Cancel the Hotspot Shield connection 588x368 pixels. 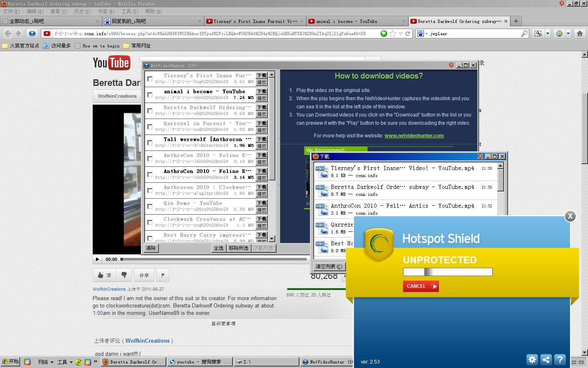tap(421, 286)
